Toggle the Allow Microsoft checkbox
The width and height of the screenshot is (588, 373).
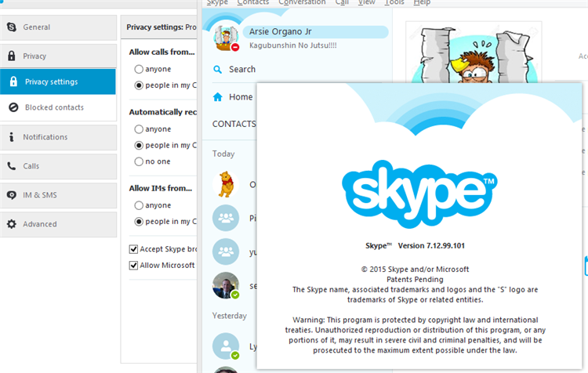pos(133,266)
